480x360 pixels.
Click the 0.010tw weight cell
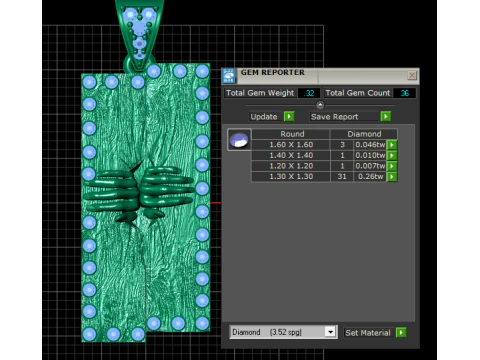click(x=370, y=155)
